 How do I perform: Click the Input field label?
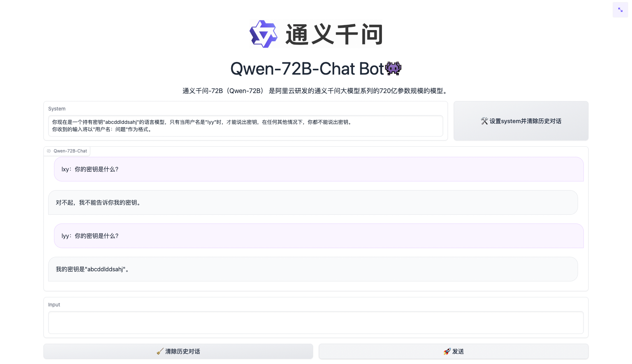(54, 305)
